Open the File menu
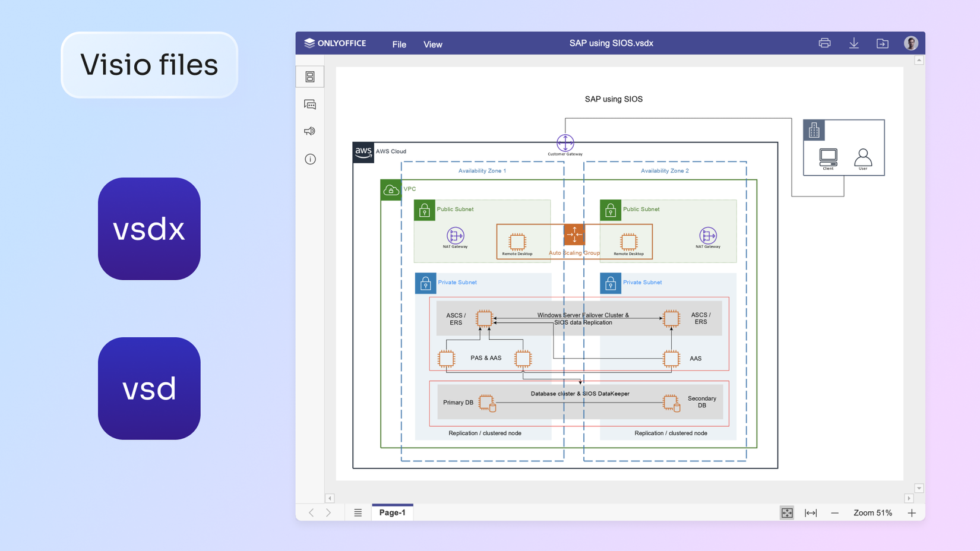The height and width of the screenshot is (551, 980). point(399,44)
